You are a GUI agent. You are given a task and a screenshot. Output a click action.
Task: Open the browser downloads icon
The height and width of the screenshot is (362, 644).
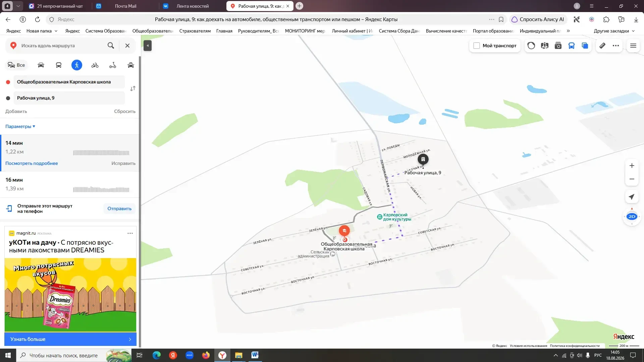click(x=636, y=19)
